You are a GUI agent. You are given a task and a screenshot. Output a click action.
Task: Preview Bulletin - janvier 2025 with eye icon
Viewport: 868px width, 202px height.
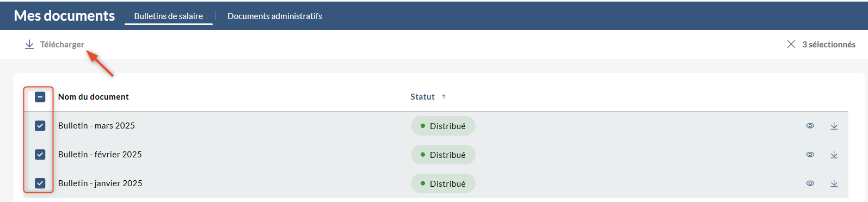[810, 183]
